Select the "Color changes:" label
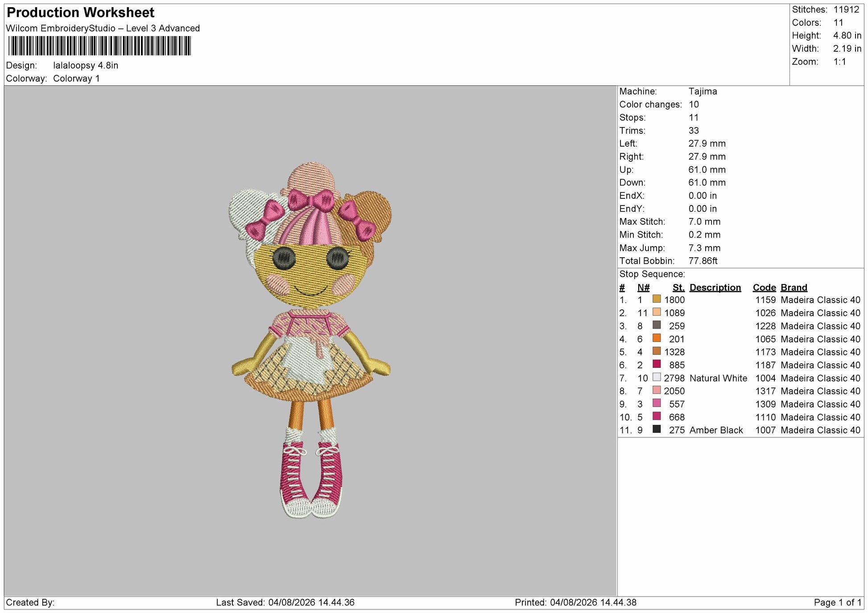 point(650,104)
